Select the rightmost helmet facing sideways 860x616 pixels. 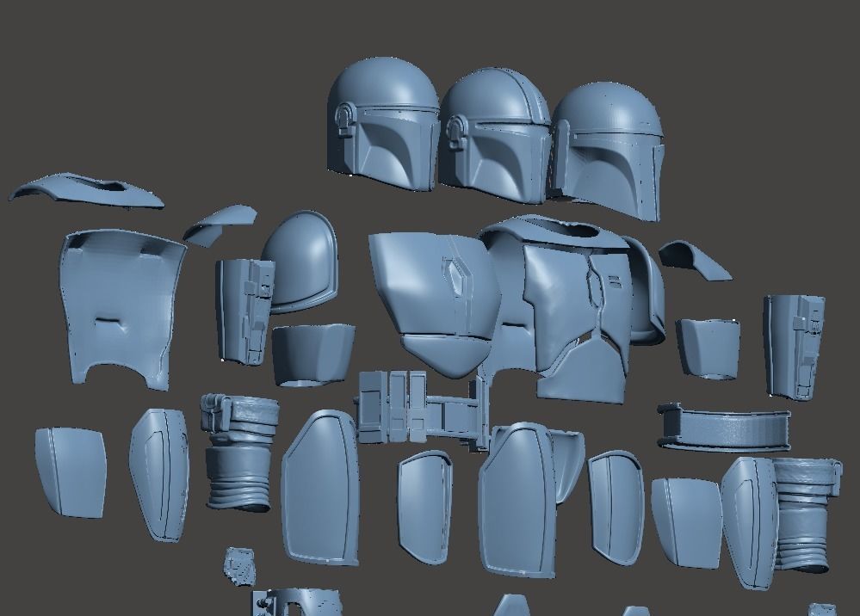609,151
